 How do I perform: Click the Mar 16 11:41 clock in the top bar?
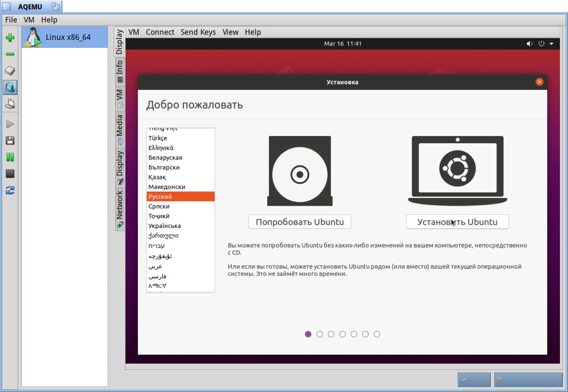click(343, 44)
